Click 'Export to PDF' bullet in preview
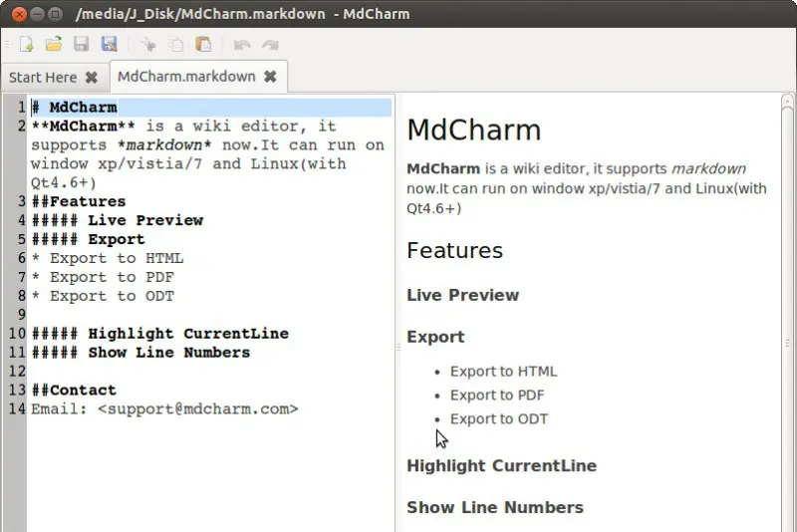The width and height of the screenshot is (797, 532). pyautogui.click(x=496, y=396)
